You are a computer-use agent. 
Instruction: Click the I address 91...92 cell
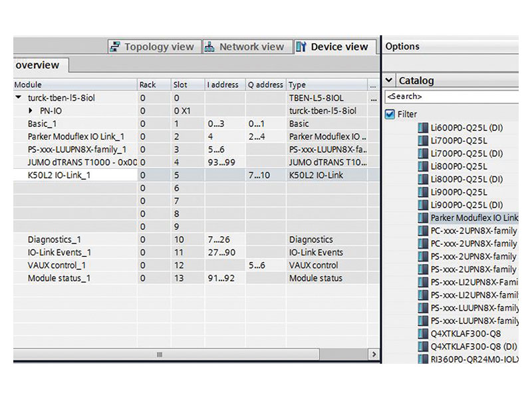(225, 278)
